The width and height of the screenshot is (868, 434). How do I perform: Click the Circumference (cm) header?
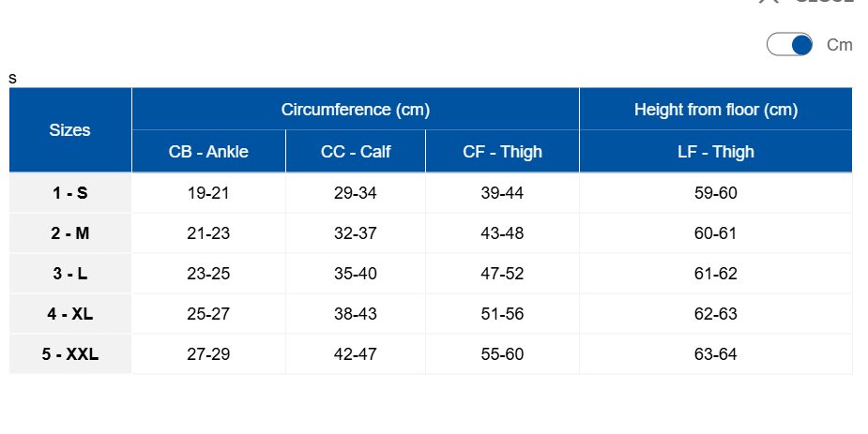pos(356,109)
